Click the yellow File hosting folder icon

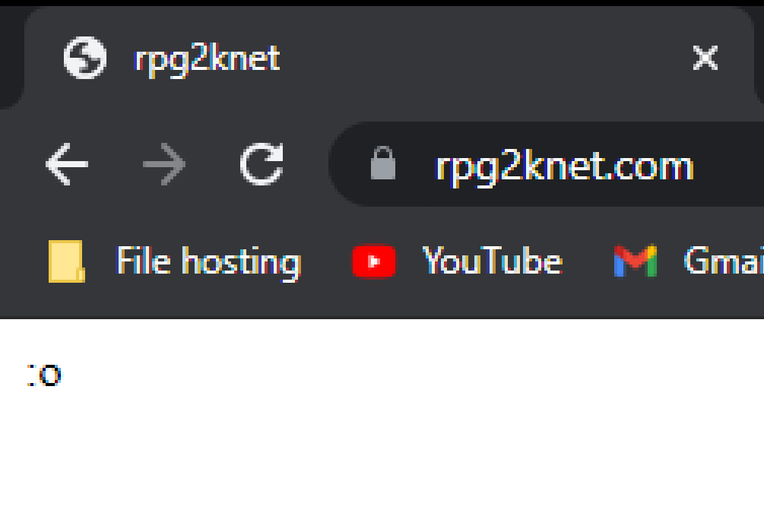tap(67, 261)
